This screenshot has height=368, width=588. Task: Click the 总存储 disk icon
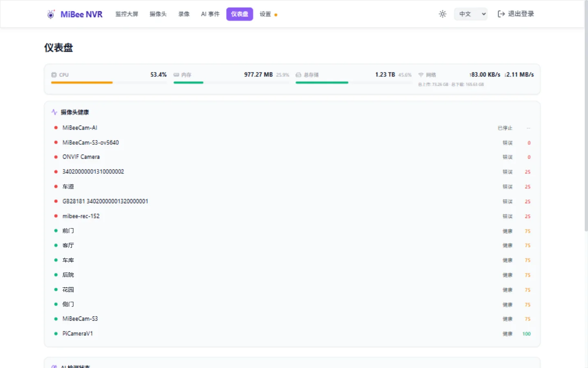pos(298,75)
